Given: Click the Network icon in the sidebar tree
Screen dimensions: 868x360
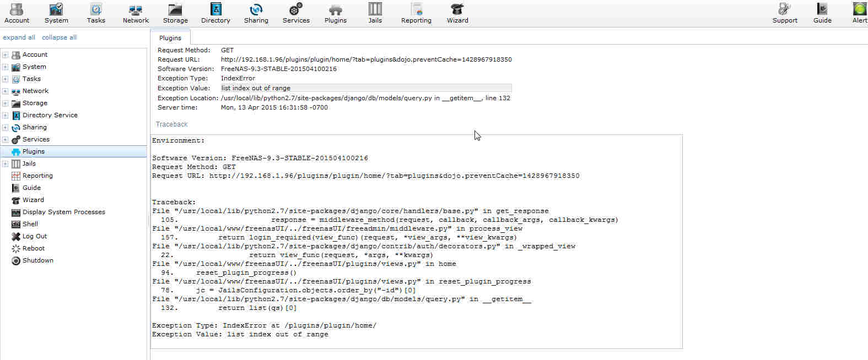Looking at the screenshot, I should coord(16,91).
